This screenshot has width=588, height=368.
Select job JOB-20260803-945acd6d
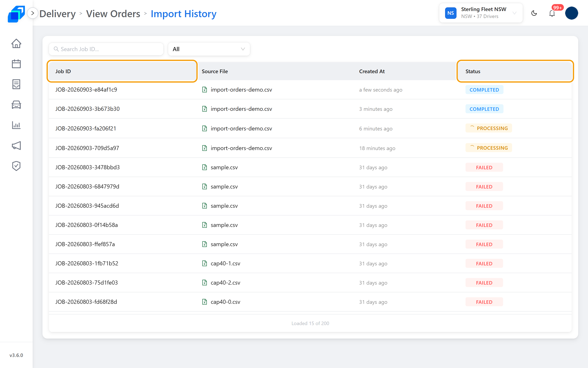point(87,206)
